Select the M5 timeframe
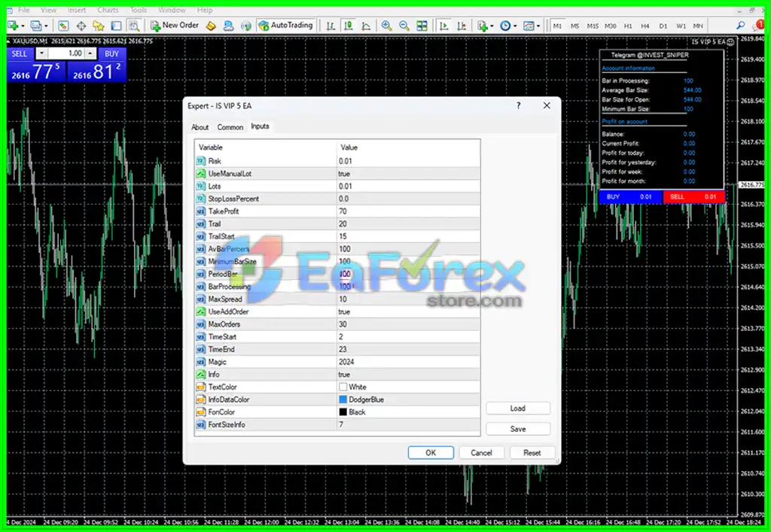This screenshot has width=771, height=532. coord(574,26)
